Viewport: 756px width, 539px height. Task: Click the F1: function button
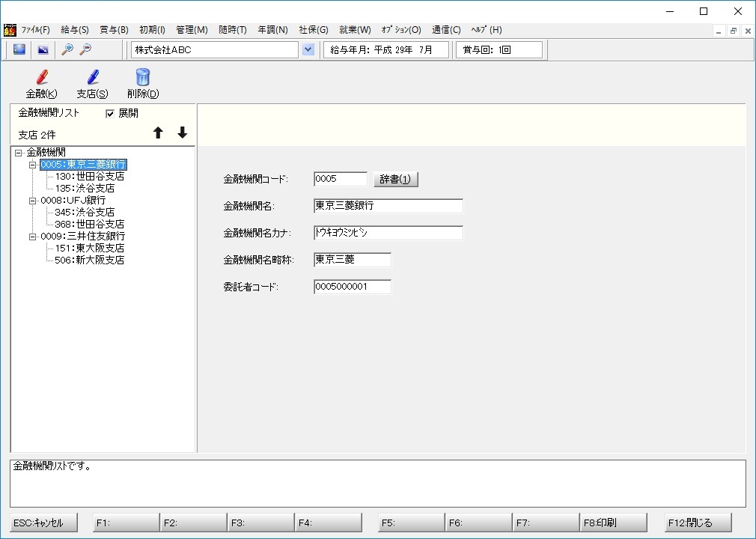(x=126, y=523)
